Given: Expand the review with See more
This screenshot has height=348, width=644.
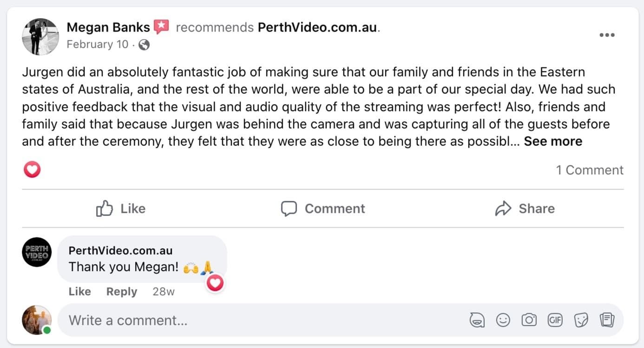Looking at the screenshot, I should [553, 141].
